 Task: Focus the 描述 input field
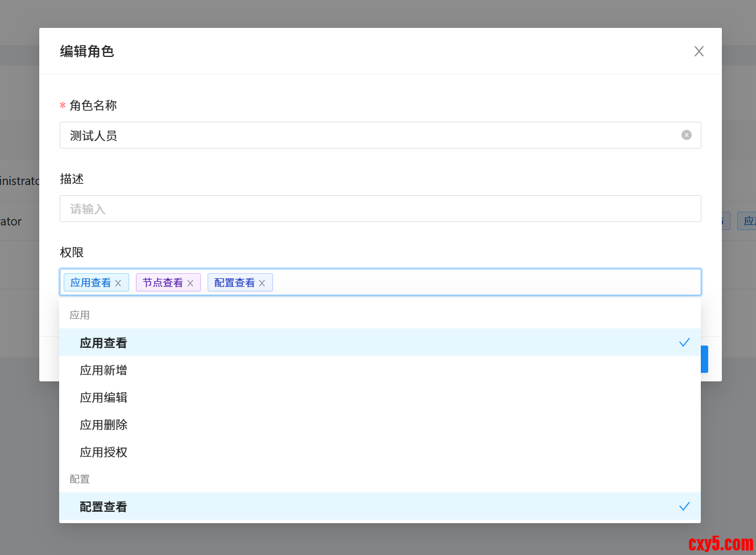click(x=380, y=209)
